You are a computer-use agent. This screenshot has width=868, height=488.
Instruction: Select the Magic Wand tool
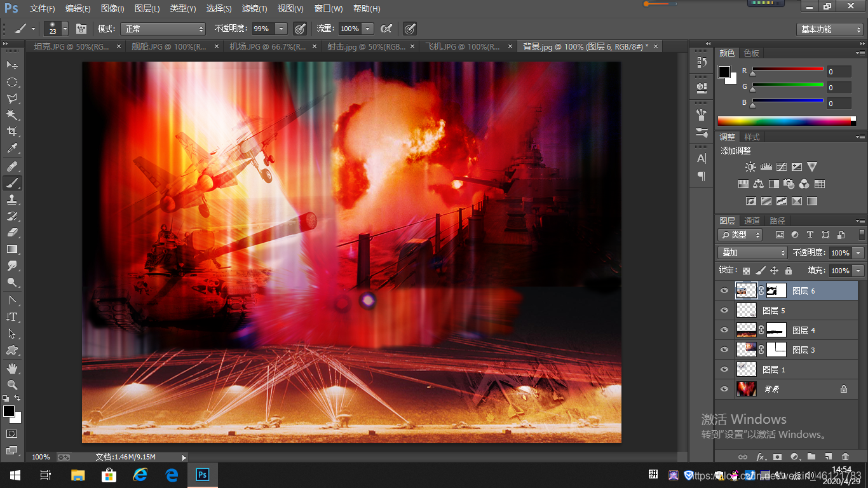(x=12, y=115)
